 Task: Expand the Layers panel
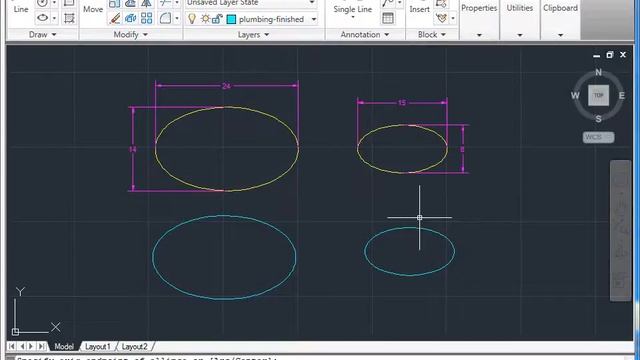click(x=253, y=35)
